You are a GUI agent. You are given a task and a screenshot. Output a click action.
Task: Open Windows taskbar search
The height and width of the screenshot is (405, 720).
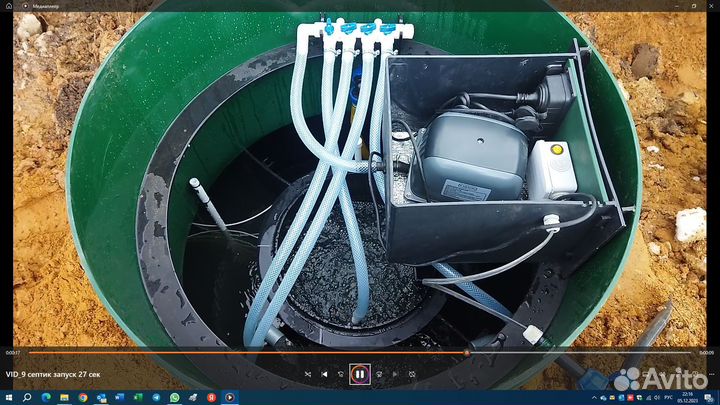27,397
